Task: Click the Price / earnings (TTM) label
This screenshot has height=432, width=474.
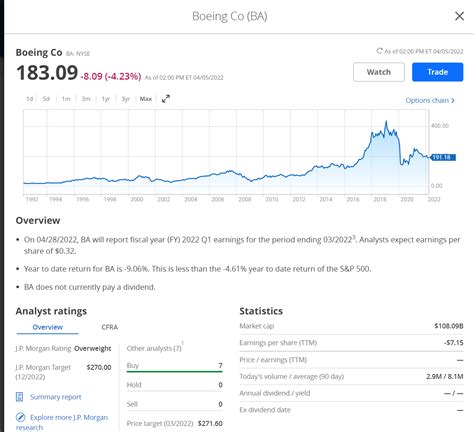Action: (273, 360)
